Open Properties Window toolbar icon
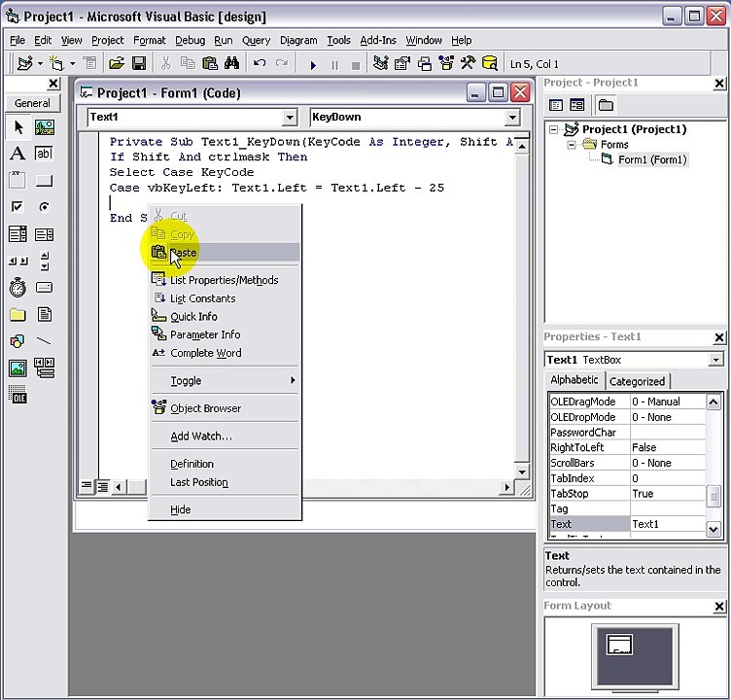731x700 pixels. coord(401,63)
